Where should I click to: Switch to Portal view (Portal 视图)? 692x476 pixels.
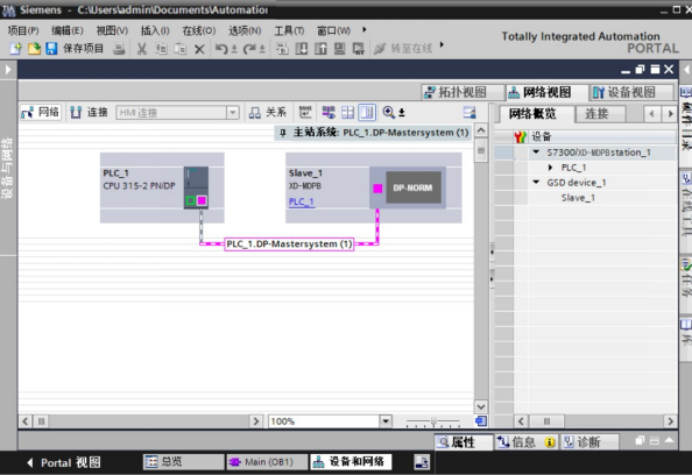[x=64, y=462]
